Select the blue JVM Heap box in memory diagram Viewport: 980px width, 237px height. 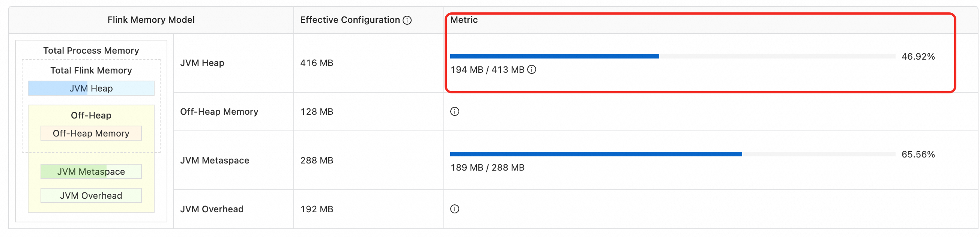click(x=91, y=88)
